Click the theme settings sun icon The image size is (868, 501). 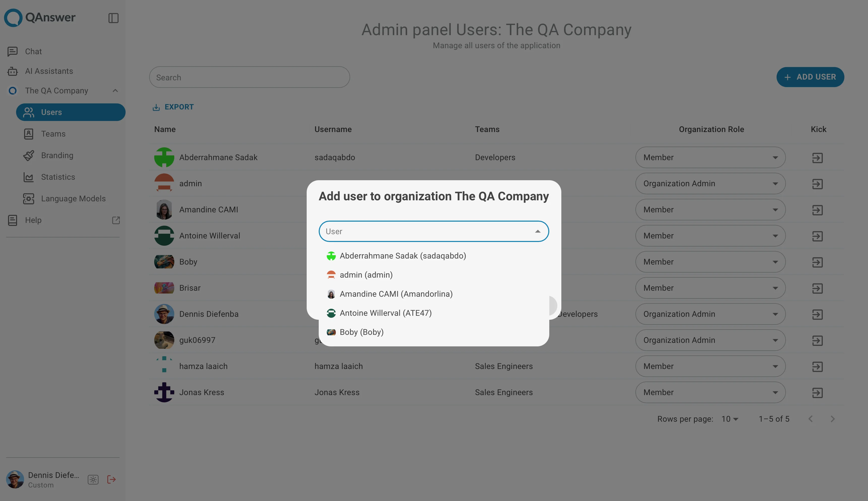coord(93,480)
